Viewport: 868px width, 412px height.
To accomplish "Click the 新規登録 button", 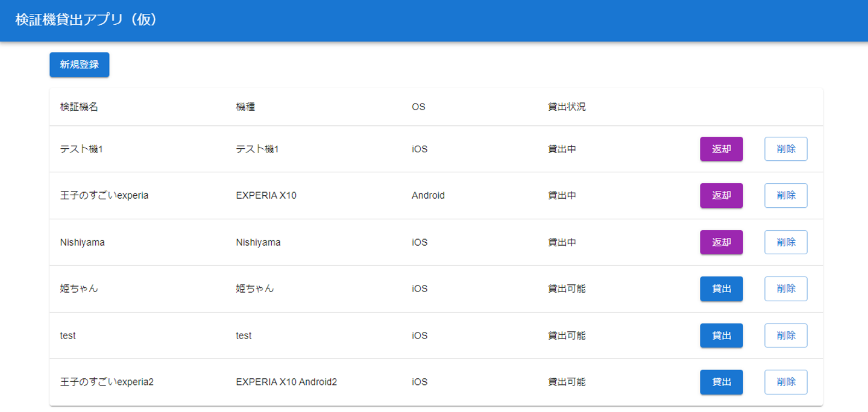I will click(80, 65).
